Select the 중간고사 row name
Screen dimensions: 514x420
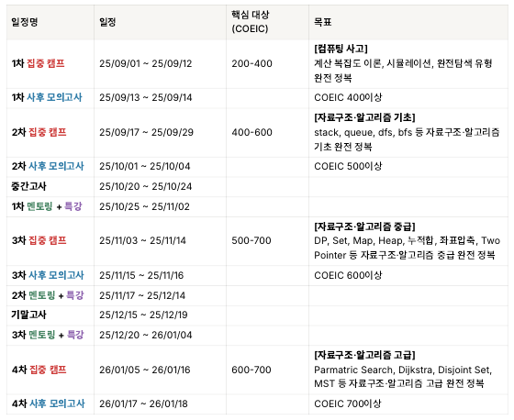tap(28, 186)
